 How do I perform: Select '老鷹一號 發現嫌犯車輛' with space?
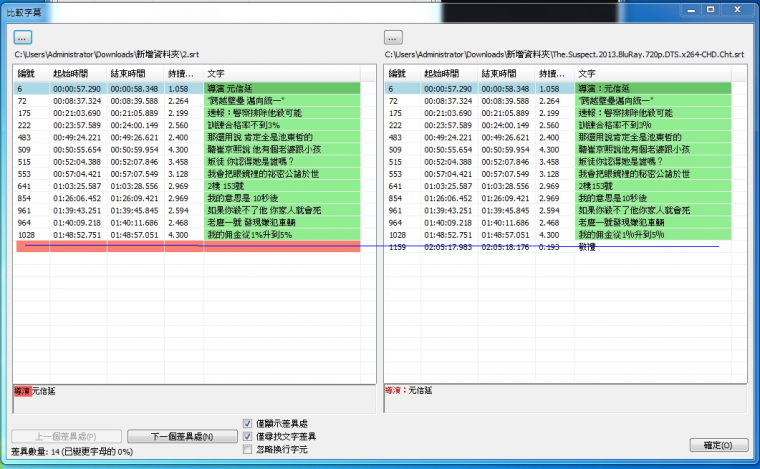tap(188, 222)
